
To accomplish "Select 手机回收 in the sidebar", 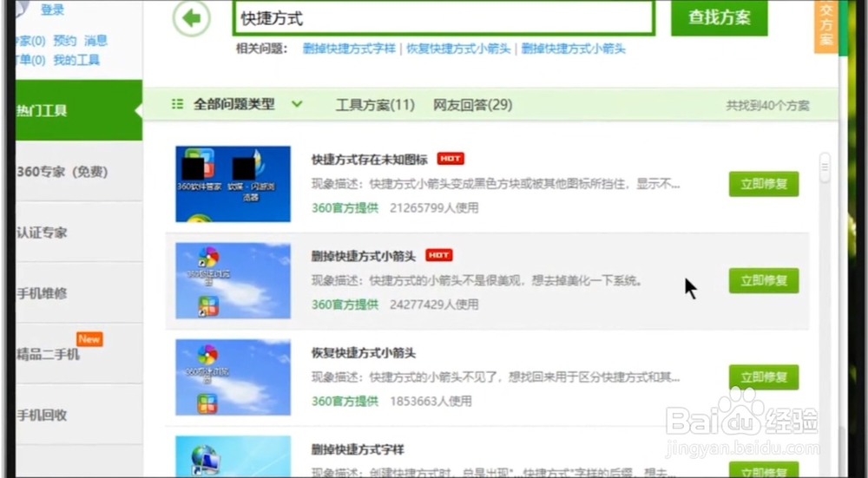I will point(79,415).
